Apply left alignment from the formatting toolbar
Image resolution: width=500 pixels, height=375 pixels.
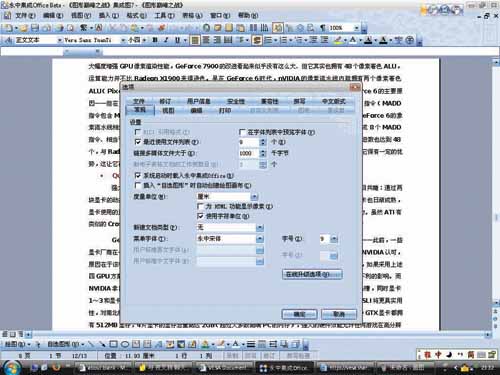point(195,40)
